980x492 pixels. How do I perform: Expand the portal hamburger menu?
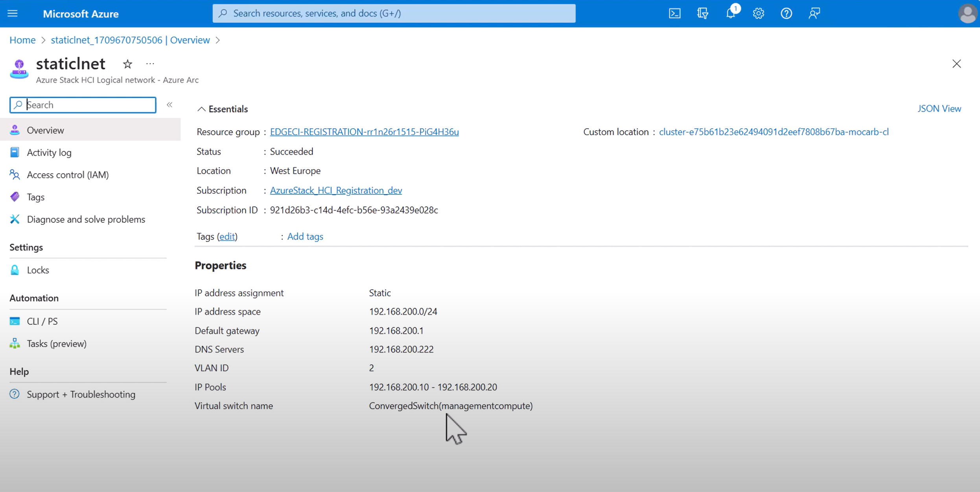click(12, 13)
